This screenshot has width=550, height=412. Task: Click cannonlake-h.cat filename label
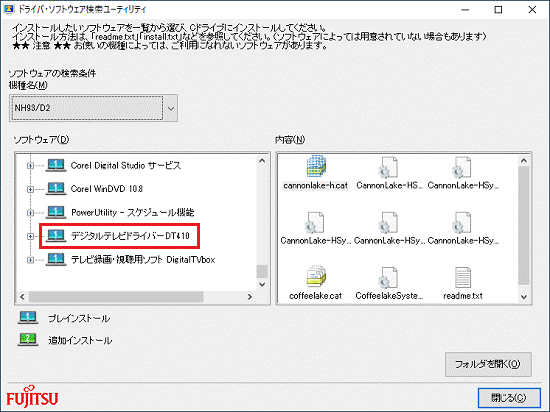[315, 186]
